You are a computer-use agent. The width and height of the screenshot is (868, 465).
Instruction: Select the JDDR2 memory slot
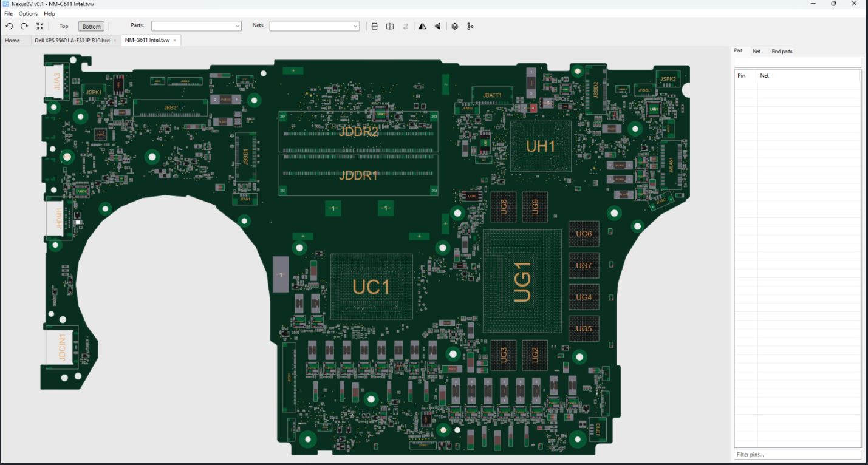358,131
